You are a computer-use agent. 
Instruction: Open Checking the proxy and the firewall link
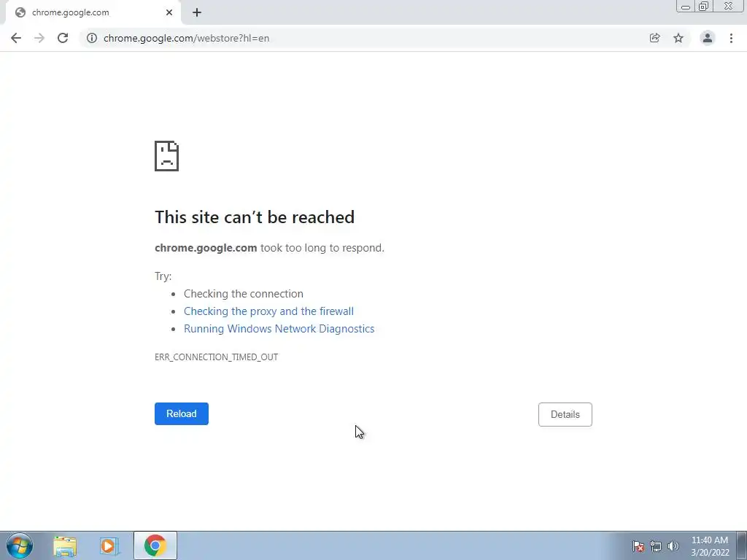pyautogui.click(x=268, y=311)
